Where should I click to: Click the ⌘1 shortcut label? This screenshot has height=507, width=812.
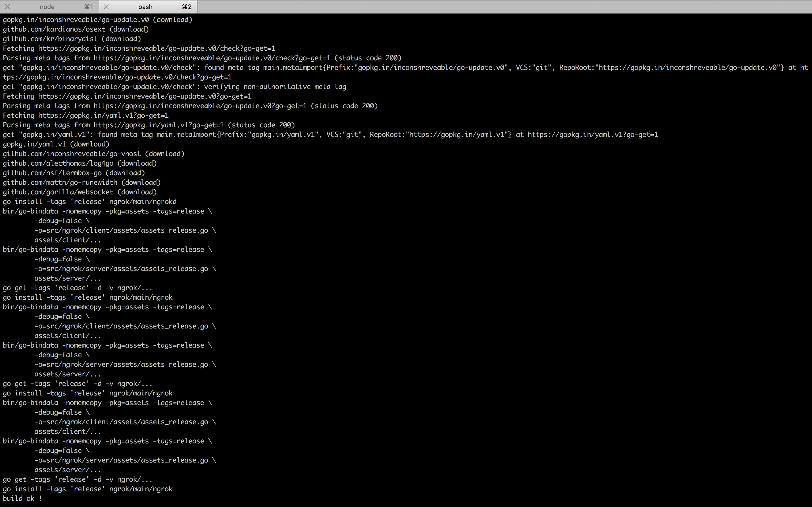point(89,7)
